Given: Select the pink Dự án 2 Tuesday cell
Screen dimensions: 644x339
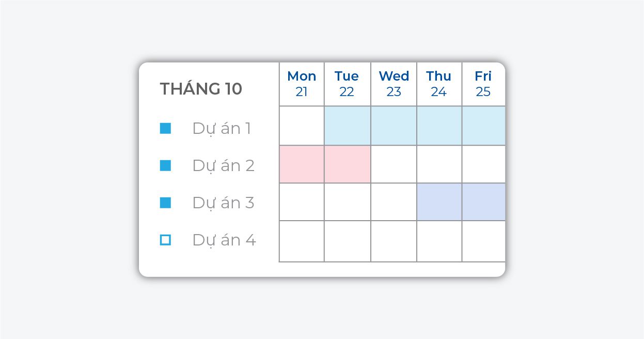Looking at the screenshot, I should click(x=347, y=164).
